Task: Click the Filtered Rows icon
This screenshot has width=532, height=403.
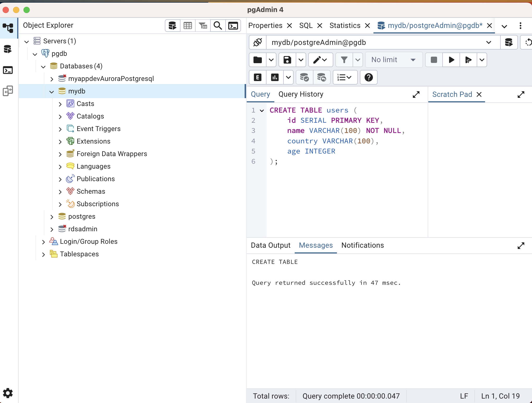Action: point(203,26)
